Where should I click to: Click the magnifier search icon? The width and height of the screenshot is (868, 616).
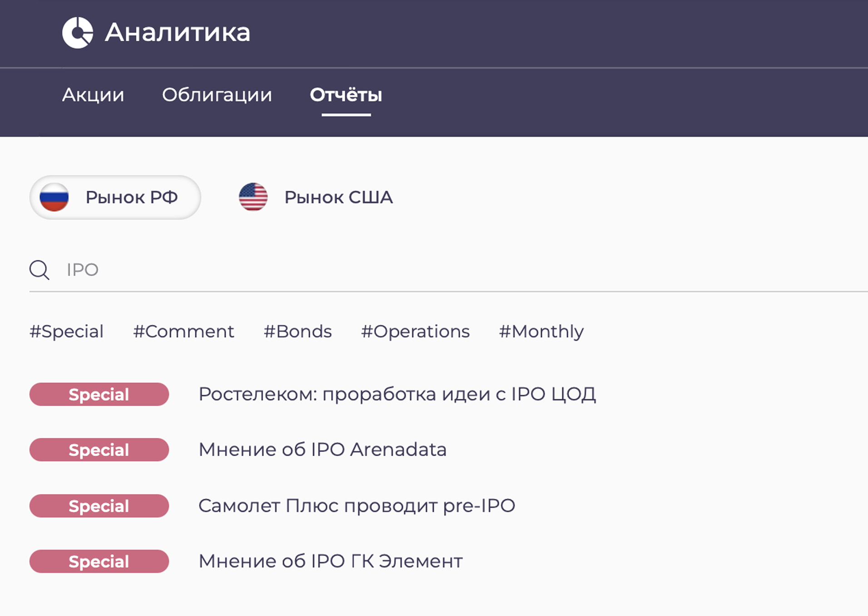click(x=39, y=269)
